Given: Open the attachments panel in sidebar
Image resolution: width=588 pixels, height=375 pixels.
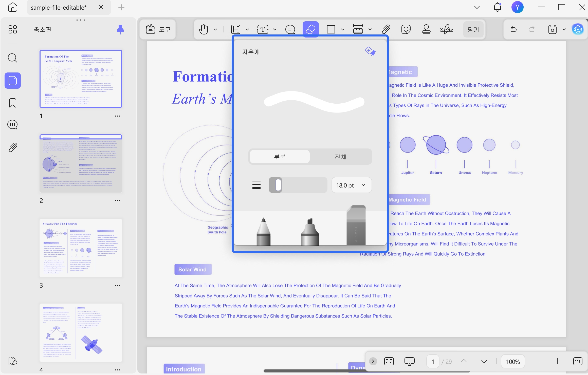Looking at the screenshot, I should [12, 147].
